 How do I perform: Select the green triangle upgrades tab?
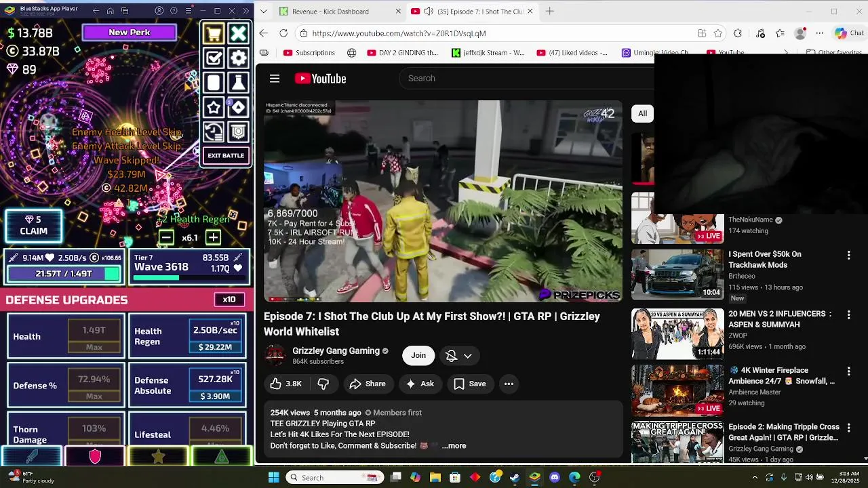click(222, 457)
